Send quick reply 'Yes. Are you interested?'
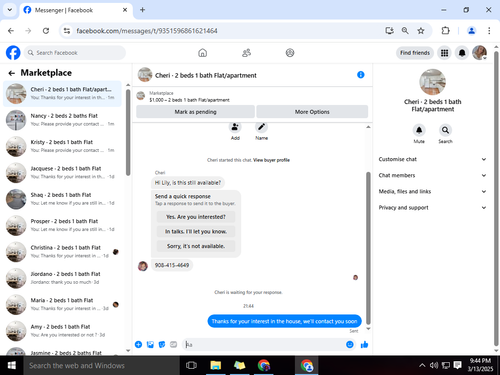The height and width of the screenshot is (375, 500). 196,217
